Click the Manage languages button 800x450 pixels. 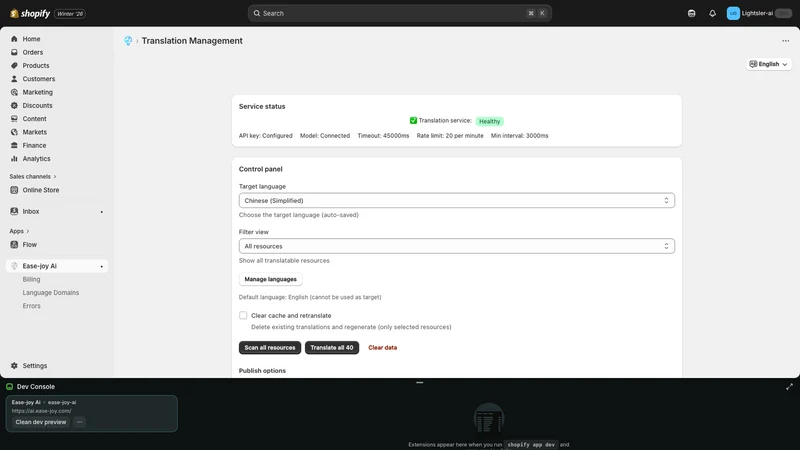[270, 279]
